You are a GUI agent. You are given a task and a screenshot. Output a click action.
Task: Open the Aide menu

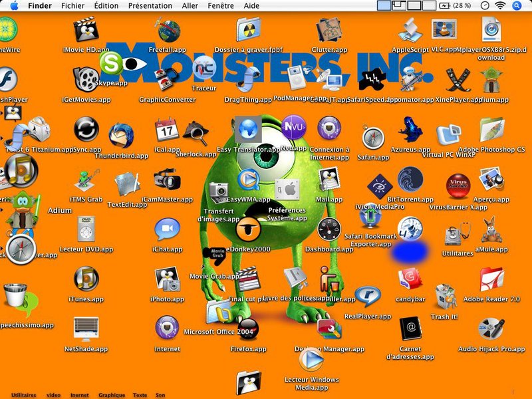pyautogui.click(x=251, y=6)
